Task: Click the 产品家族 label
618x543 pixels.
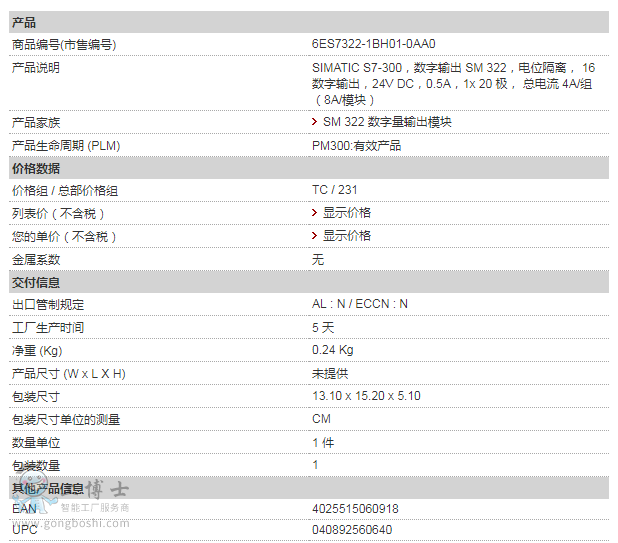Action: (36, 123)
